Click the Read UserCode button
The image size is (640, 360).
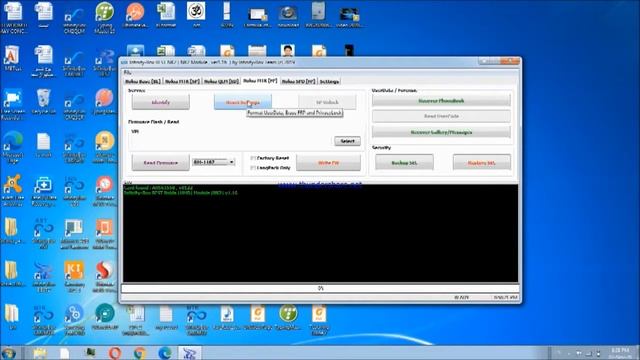coord(441,116)
